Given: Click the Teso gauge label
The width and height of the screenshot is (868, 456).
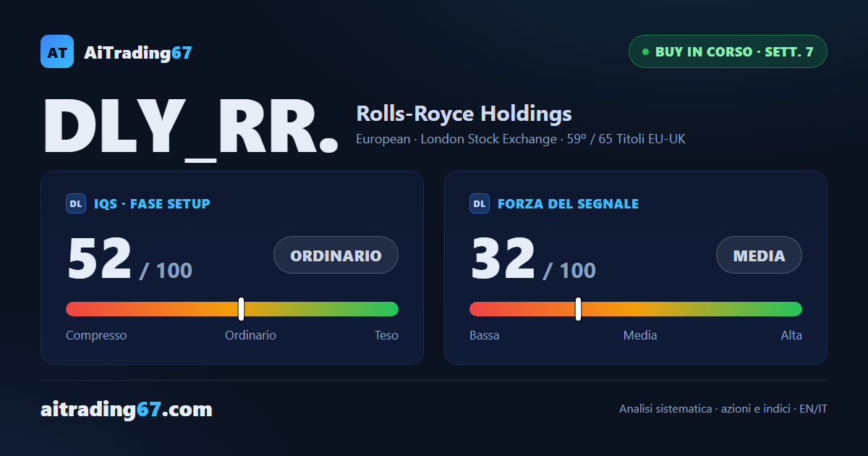Looking at the screenshot, I should [386, 335].
